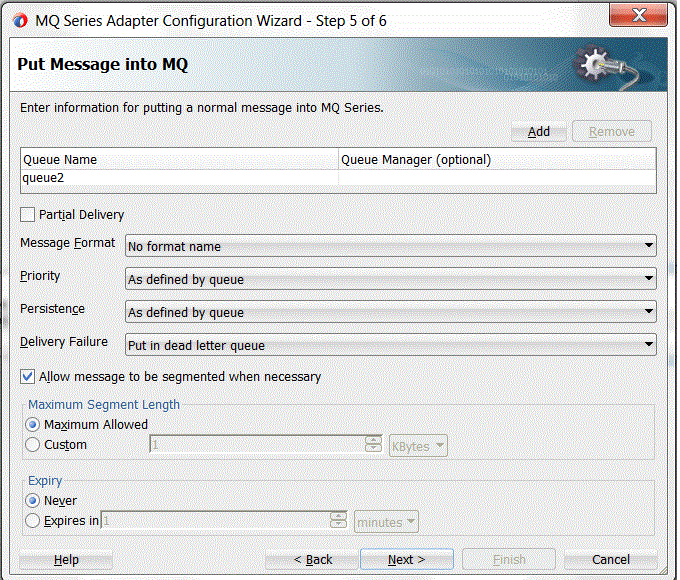Select Maximum Allowed radio button
This screenshot has height=580, width=680.
33,424
